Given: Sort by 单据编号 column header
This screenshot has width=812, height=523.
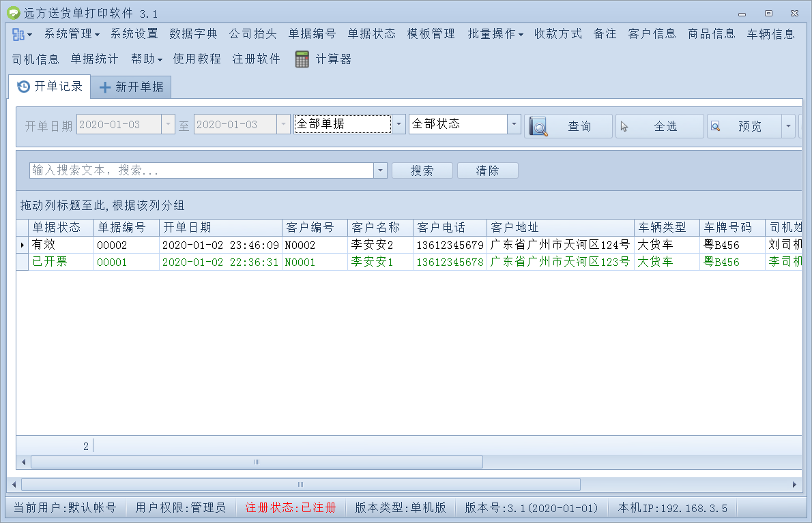Looking at the screenshot, I should coord(126,228).
